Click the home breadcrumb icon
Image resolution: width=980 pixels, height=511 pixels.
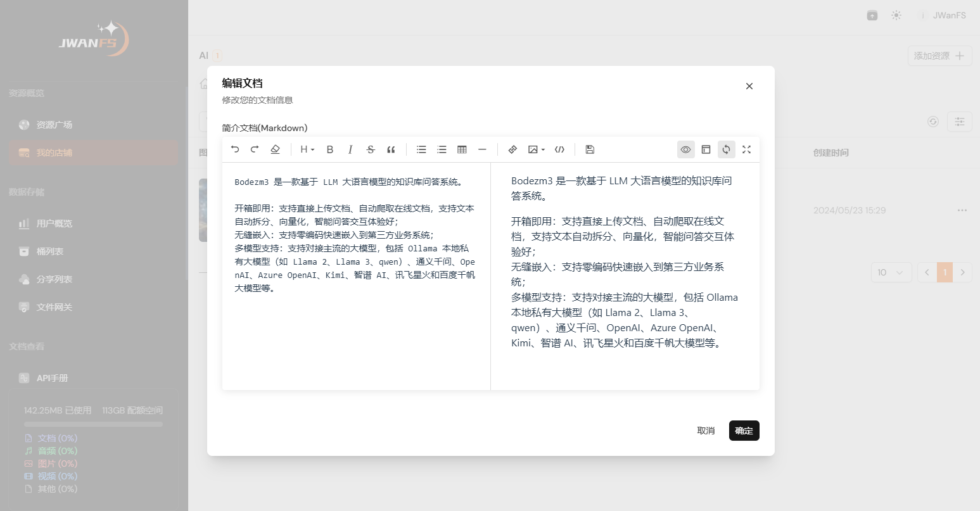coord(203,84)
